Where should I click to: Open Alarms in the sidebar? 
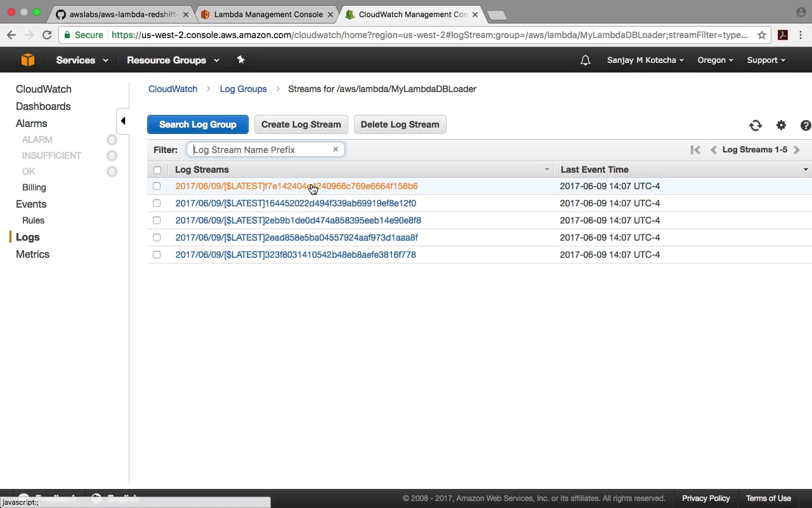[x=32, y=123]
